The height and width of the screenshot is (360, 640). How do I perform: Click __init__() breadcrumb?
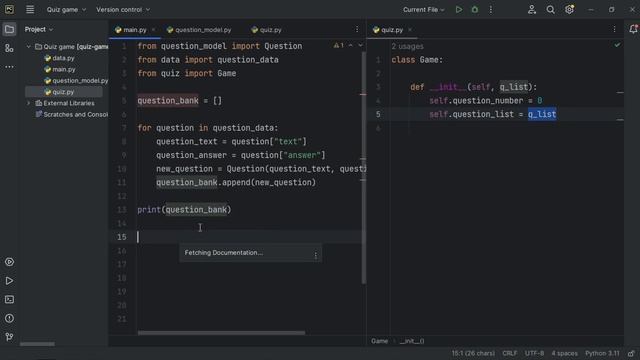(412, 341)
